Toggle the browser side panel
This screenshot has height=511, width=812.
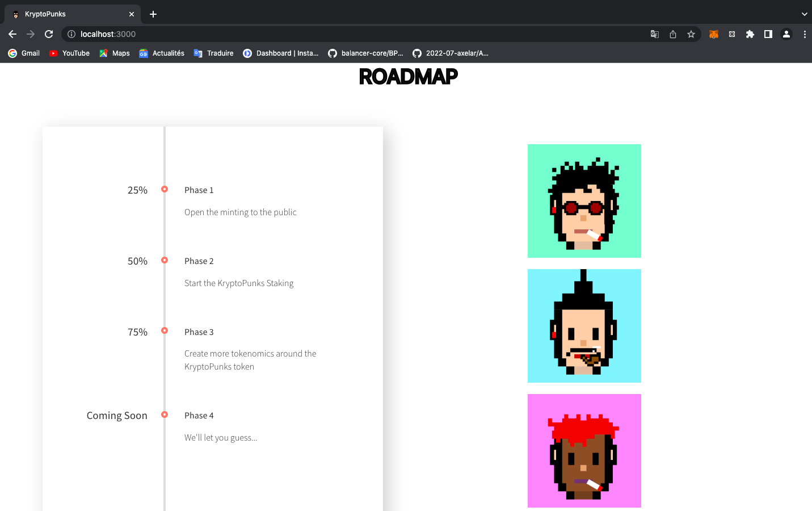[768, 34]
